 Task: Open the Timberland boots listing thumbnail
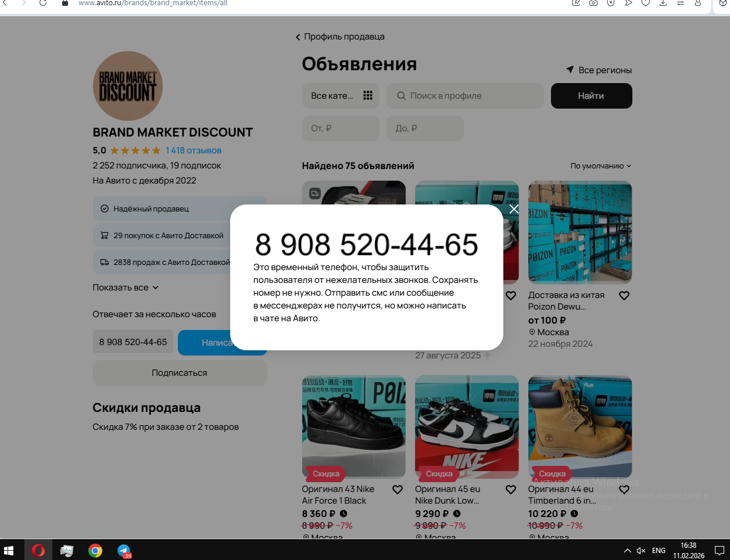pyautogui.click(x=579, y=427)
